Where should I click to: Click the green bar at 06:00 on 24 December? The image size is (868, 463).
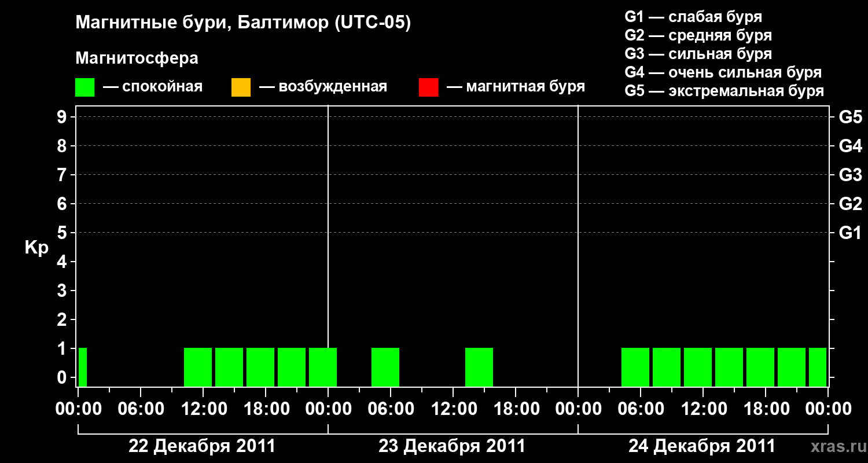635,367
